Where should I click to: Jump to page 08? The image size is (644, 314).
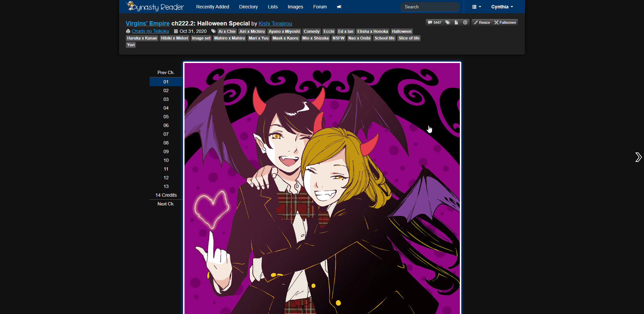[166, 143]
